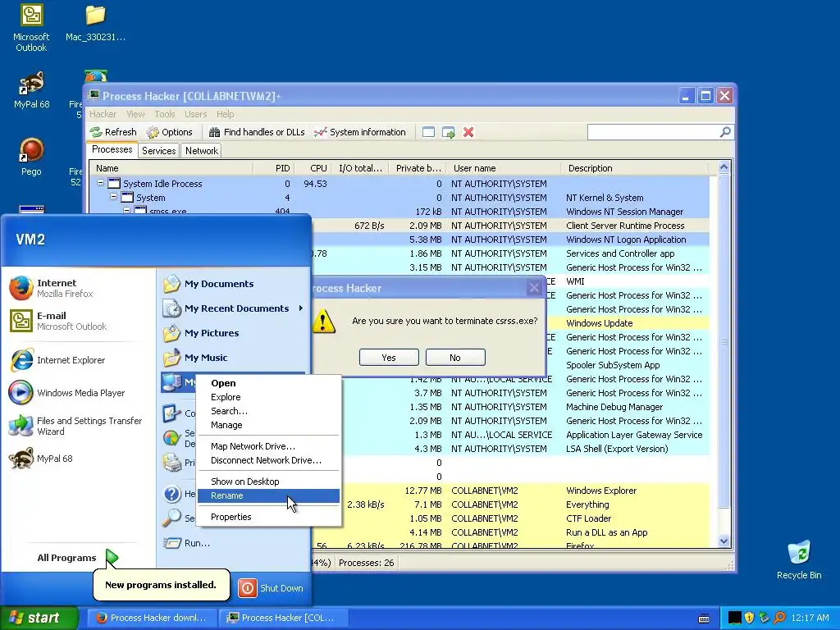Open My Music folder

(233, 358)
